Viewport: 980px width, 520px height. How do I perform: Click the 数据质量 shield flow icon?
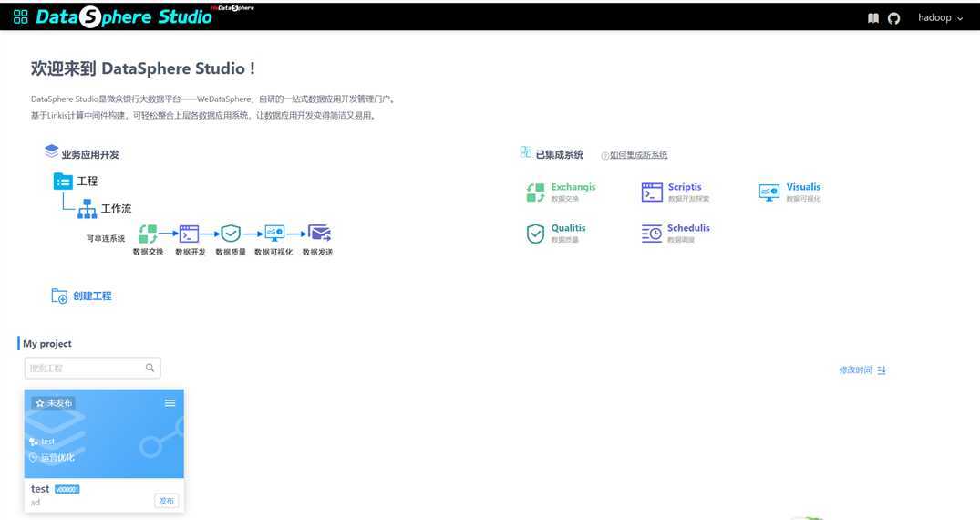click(231, 234)
